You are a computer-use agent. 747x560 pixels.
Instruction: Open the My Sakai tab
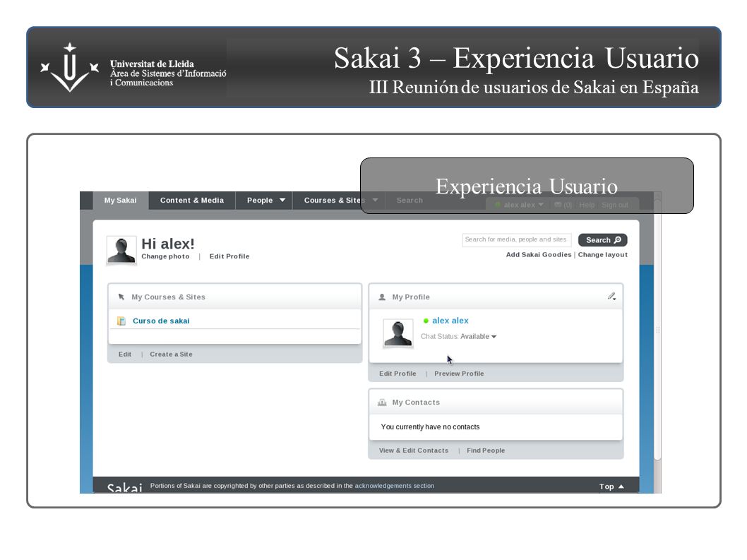coord(121,200)
